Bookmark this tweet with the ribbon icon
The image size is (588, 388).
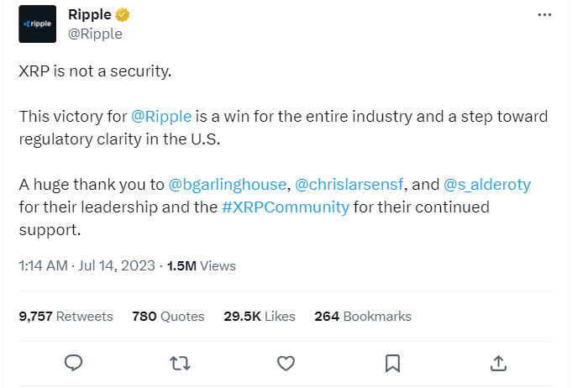(x=392, y=364)
